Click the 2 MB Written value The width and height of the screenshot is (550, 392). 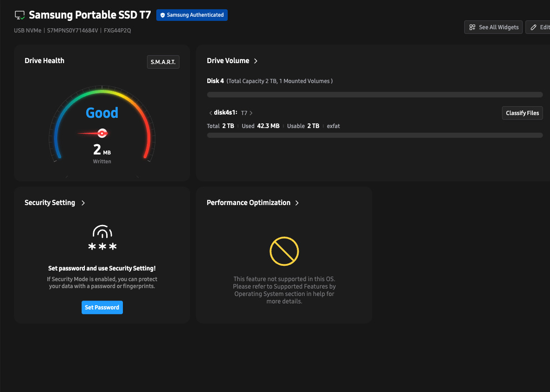[x=102, y=150]
